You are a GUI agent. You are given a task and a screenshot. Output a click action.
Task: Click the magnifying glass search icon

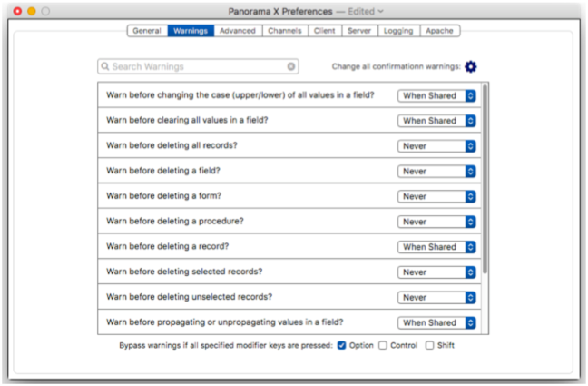click(105, 66)
